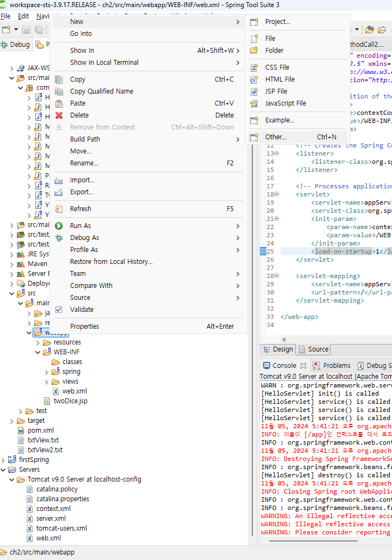Viewport: 392px width, 560px height.
Task: Collapse the Tomcat v9.0 Server config folder
Action: tap(11, 479)
